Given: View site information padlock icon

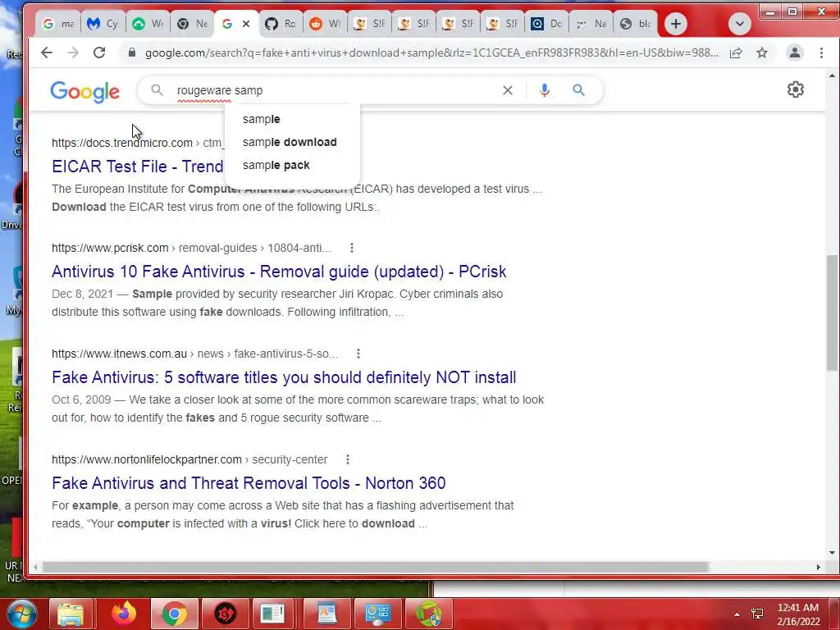Looking at the screenshot, I should click(x=132, y=52).
